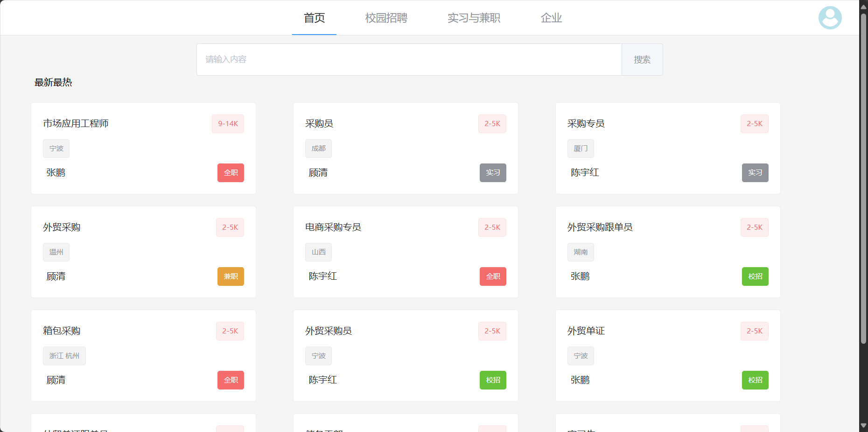This screenshot has width=868, height=432.
Task: Click 实习 tag on 采购员 card
Action: (493, 173)
